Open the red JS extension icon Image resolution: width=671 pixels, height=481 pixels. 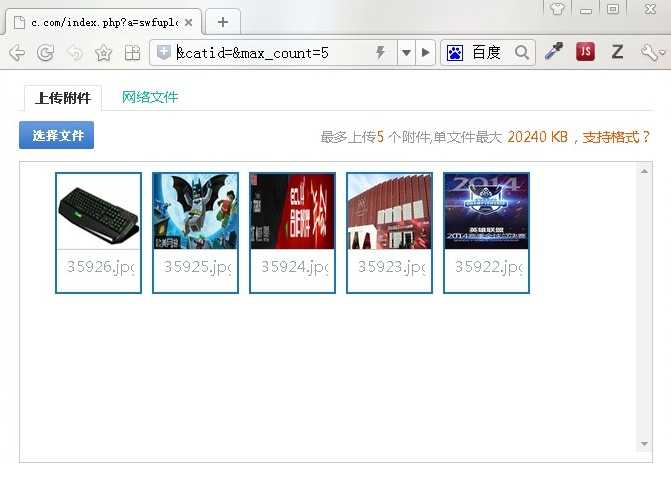(585, 52)
